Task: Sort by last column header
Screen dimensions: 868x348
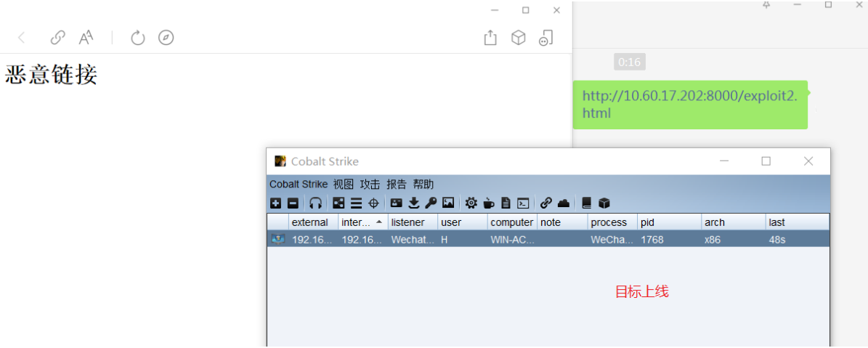Action: [x=797, y=222]
